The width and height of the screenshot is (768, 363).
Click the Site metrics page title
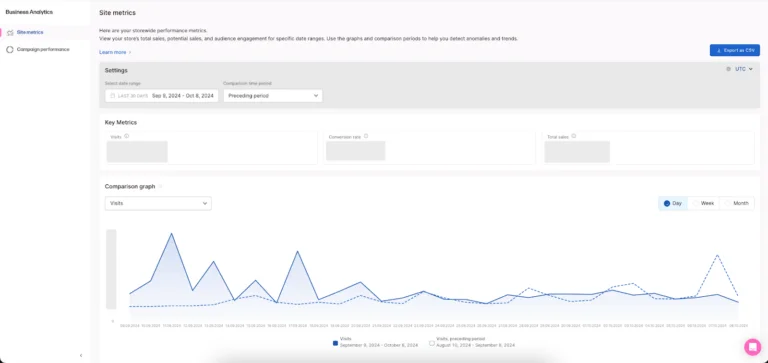(x=118, y=13)
